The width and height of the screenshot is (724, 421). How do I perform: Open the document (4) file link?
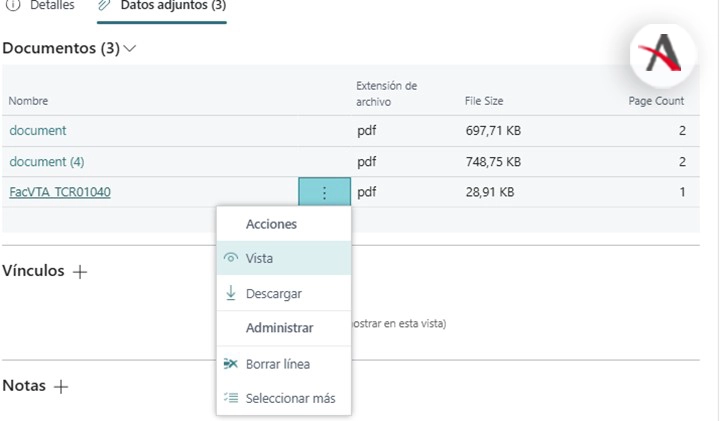(x=46, y=162)
